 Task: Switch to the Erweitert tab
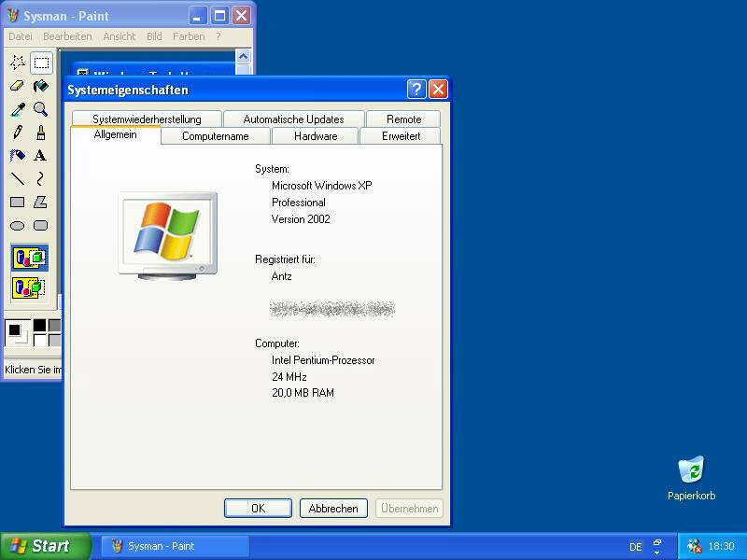[401, 136]
